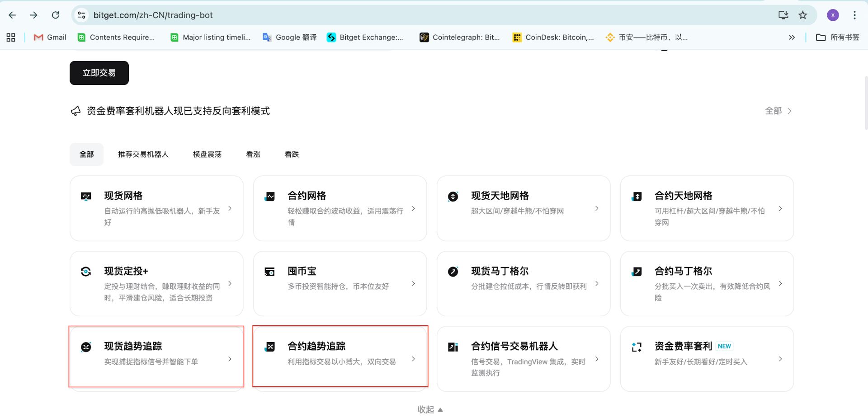868x418 pixels.
Task: Click the 资金费率套利 bot icon
Action: [x=637, y=347]
